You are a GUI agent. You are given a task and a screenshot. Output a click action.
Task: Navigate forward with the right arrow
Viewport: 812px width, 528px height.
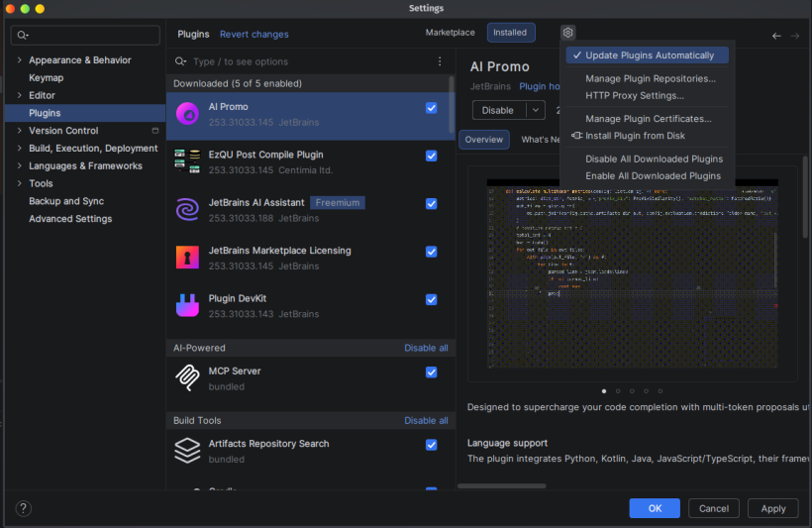point(795,36)
